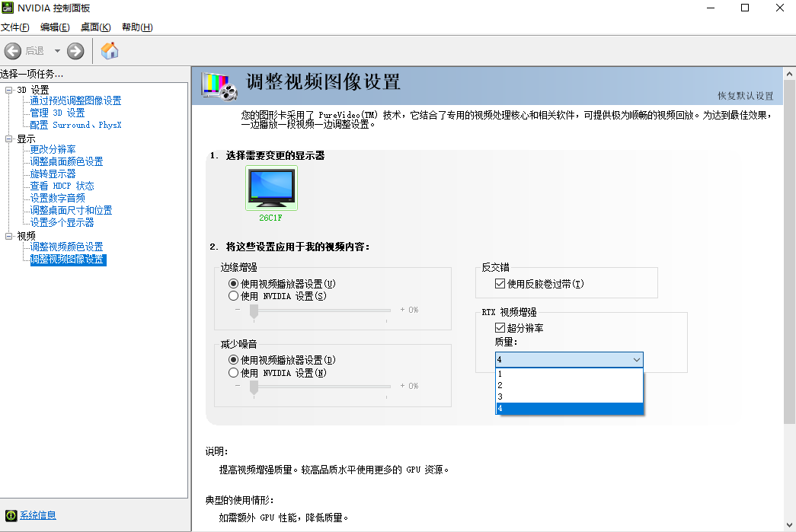796x532 pixels.
Task: Select the 26C1F monitor thumbnail
Action: (271, 188)
